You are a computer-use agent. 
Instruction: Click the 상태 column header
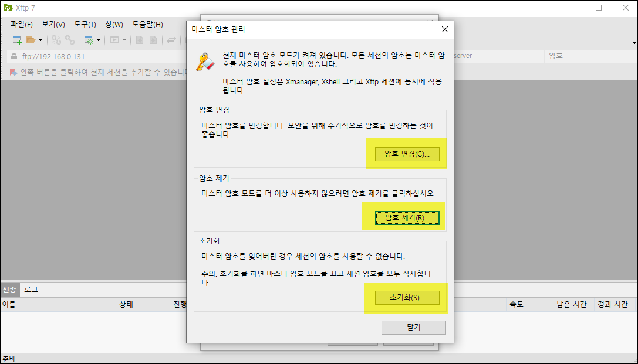pyautogui.click(x=134, y=304)
